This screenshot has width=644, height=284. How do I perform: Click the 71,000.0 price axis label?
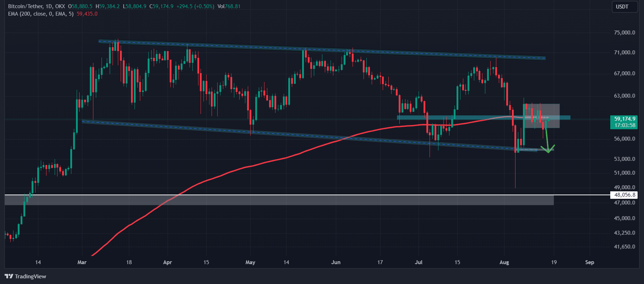pyautogui.click(x=624, y=53)
